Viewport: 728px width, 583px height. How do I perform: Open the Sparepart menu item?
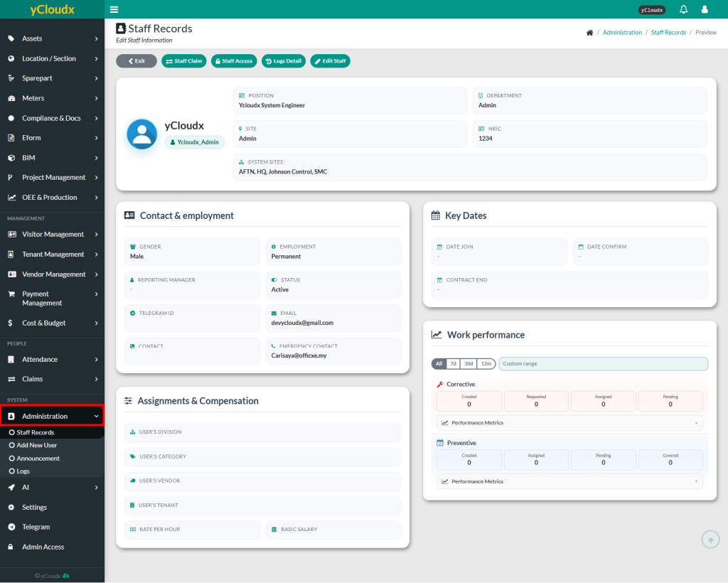click(52, 78)
